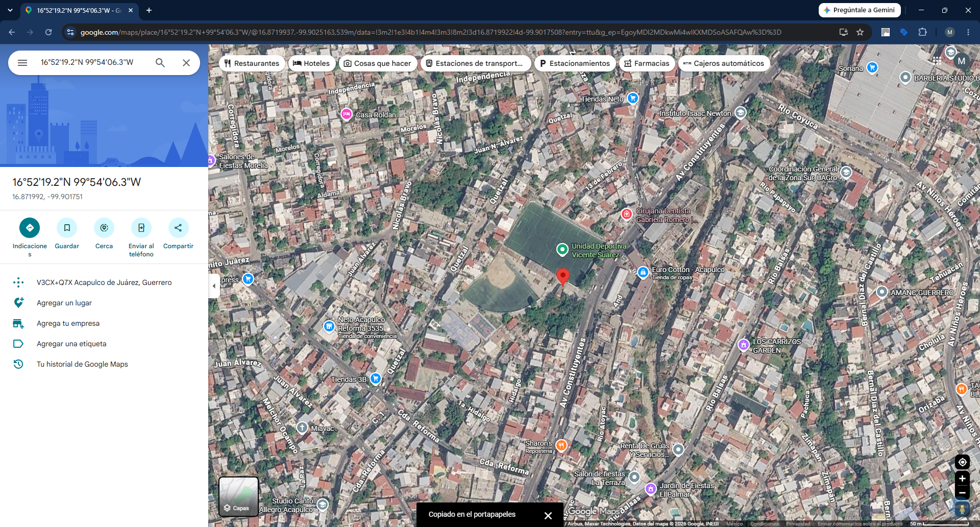Show Farmacias on the map
980x527 pixels.
click(x=647, y=63)
